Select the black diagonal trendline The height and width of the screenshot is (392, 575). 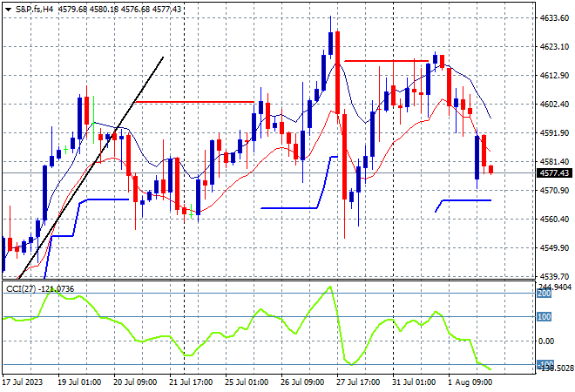click(x=91, y=167)
